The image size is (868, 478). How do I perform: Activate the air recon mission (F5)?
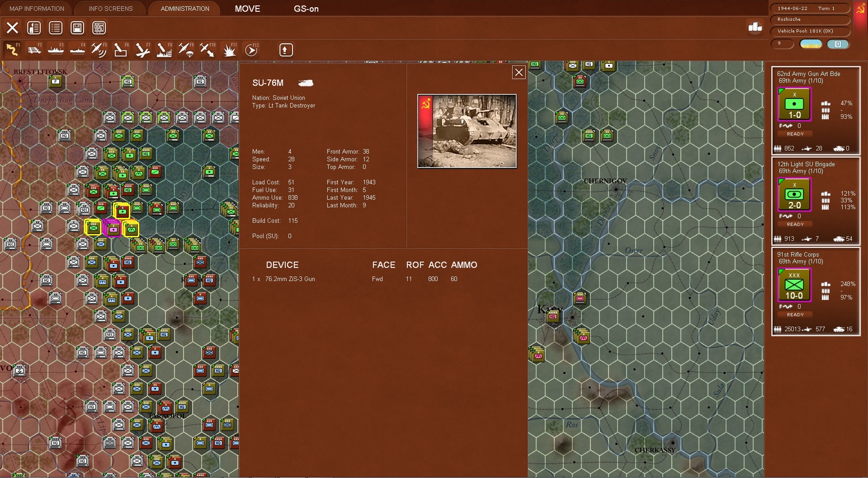(99, 50)
